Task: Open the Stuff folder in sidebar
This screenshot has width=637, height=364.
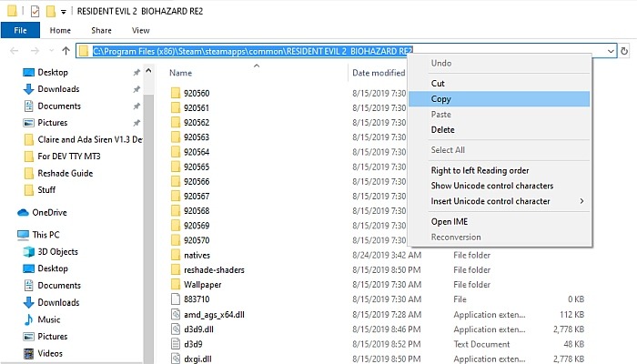Action: click(46, 190)
